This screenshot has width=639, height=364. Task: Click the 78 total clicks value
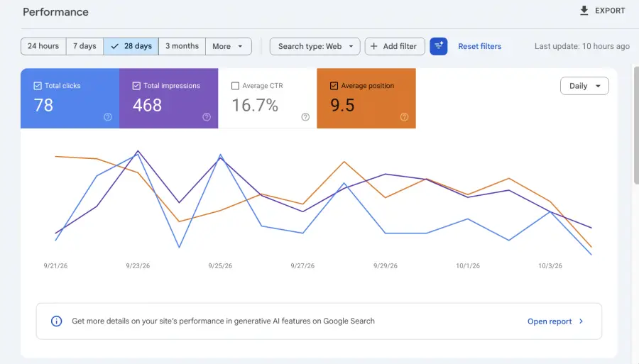pos(43,106)
